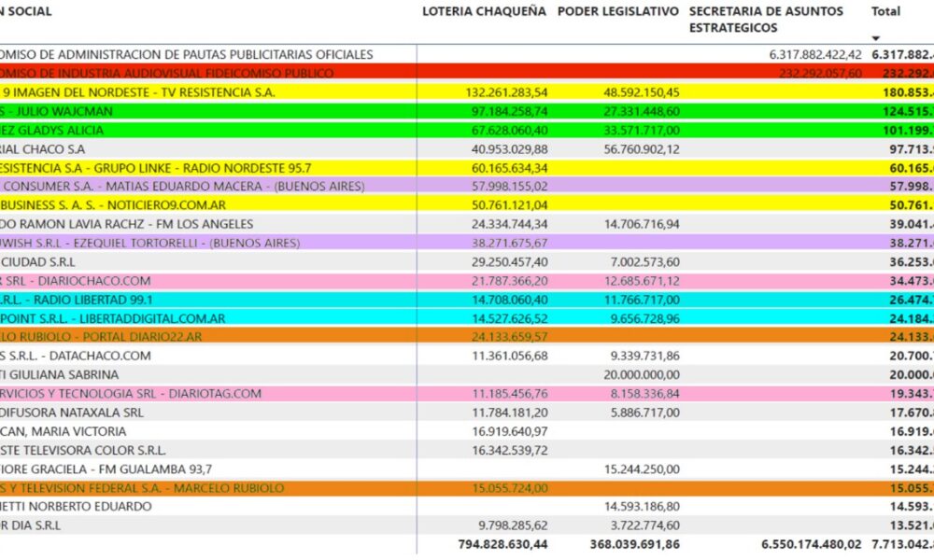Image resolution: width=934 pixels, height=560 pixels.
Task: Click the Total column sort arrow
Action: click(x=876, y=38)
